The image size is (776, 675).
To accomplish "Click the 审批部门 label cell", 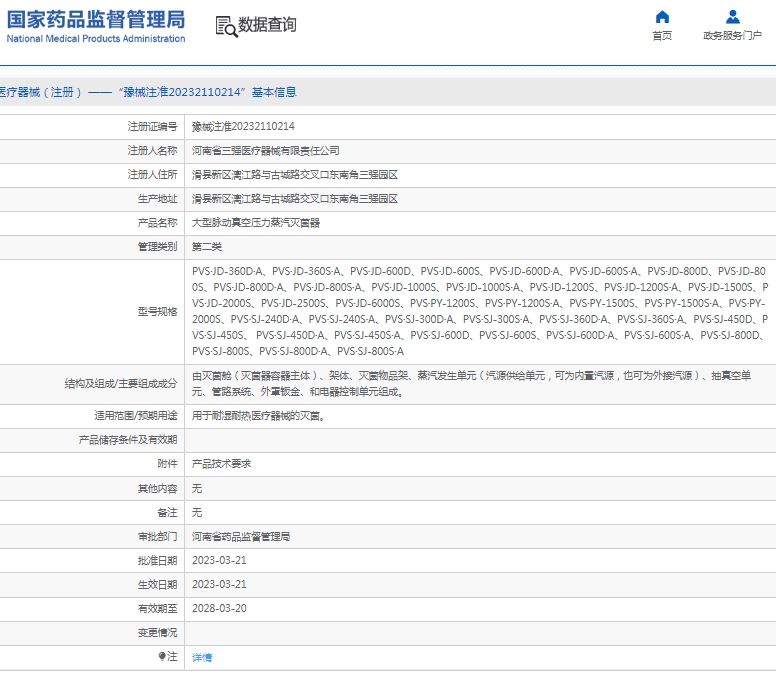I will pyautogui.click(x=92, y=536).
